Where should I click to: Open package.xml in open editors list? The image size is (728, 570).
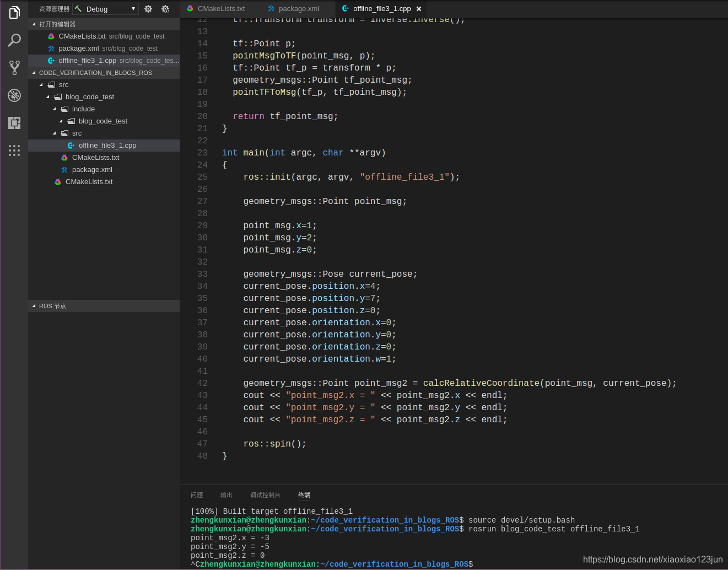(x=104, y=49)
